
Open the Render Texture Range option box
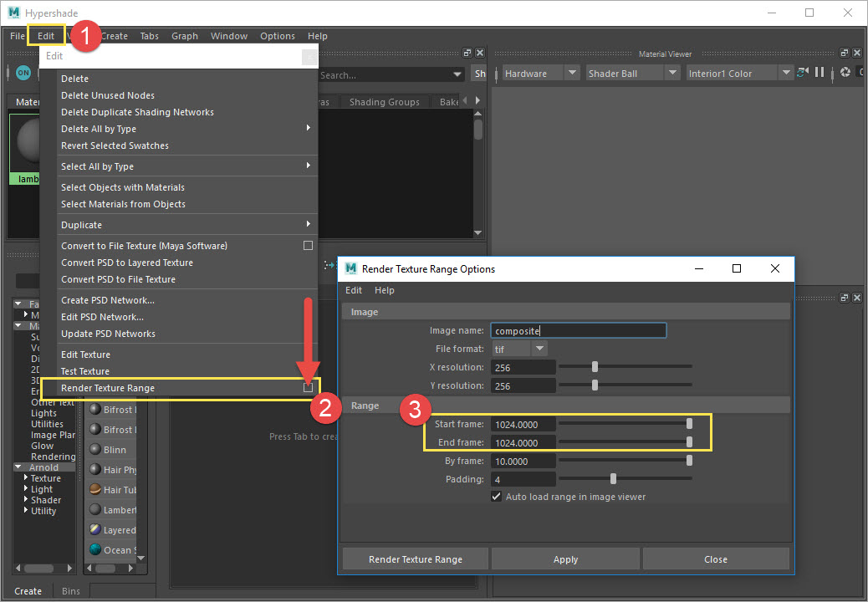pos(308,387)
